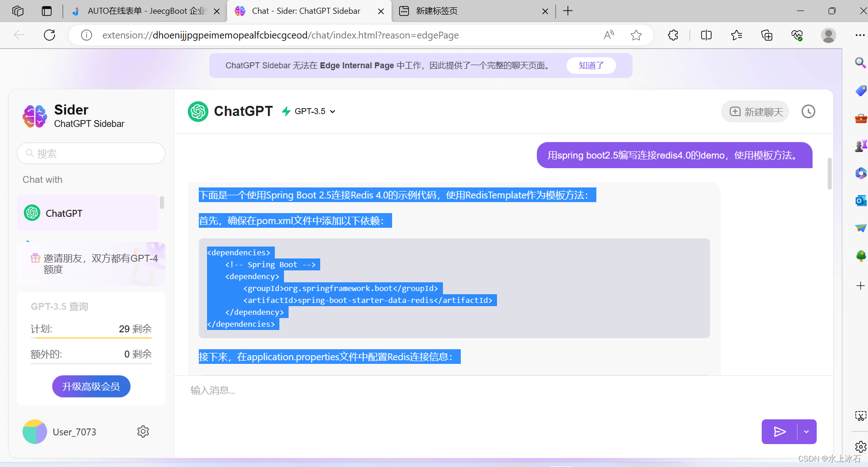Toggle split screen view icon
868x467 pixels.
706,35
